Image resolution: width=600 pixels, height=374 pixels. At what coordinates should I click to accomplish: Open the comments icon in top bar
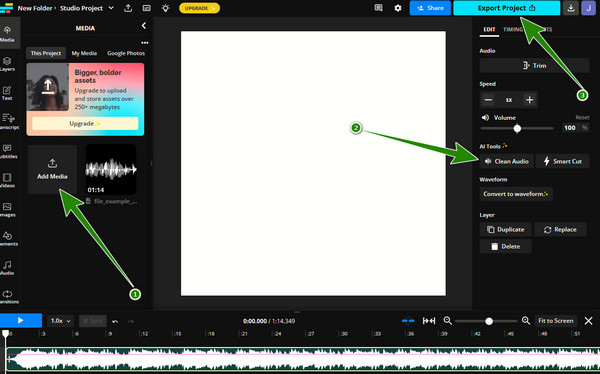coord(378,8)
